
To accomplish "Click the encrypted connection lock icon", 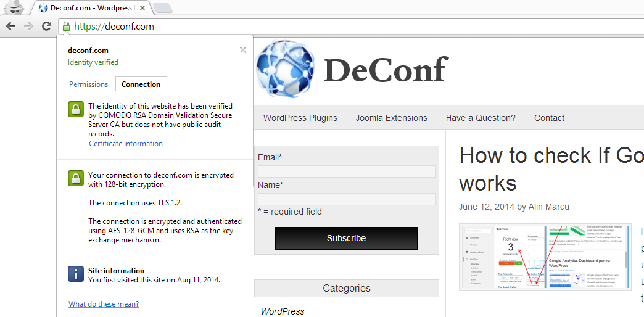I will (76, 178).
